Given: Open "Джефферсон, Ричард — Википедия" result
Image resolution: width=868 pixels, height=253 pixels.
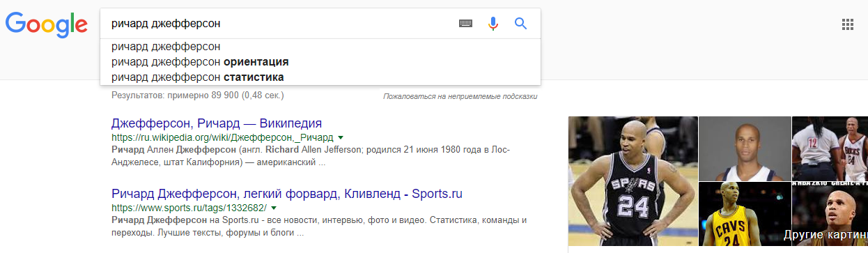Looking at the screenshot, I should 217,123.
